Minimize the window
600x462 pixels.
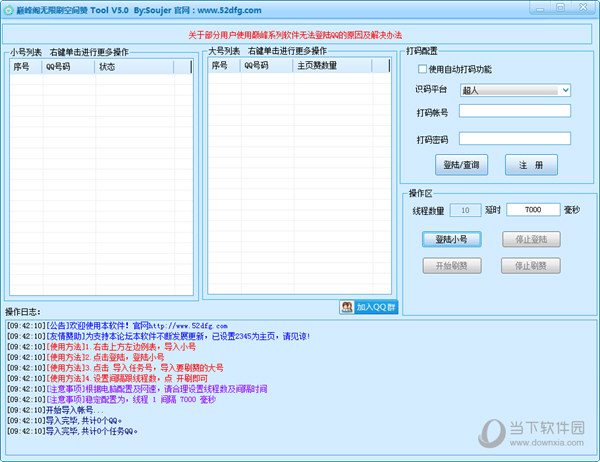tap(540, 8)
